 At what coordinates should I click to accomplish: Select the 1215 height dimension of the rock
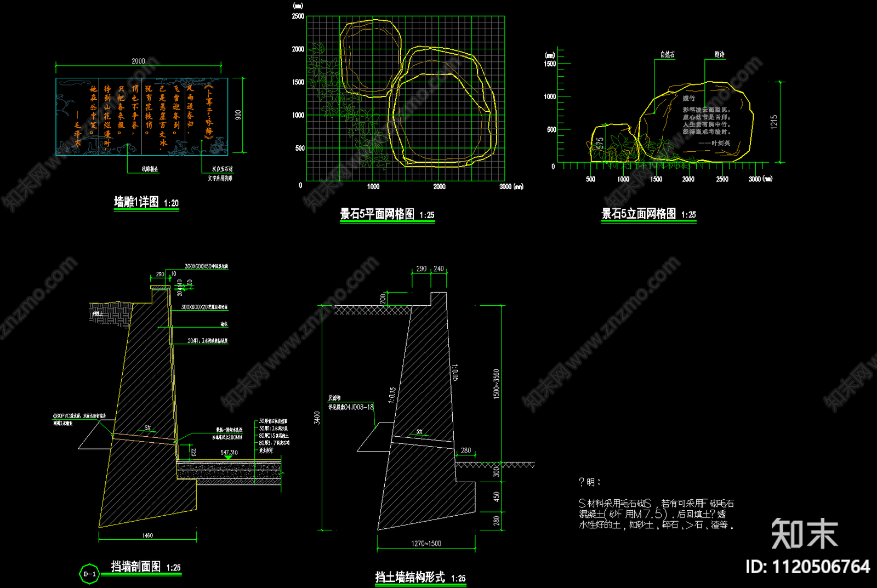[x=774, y=122]
